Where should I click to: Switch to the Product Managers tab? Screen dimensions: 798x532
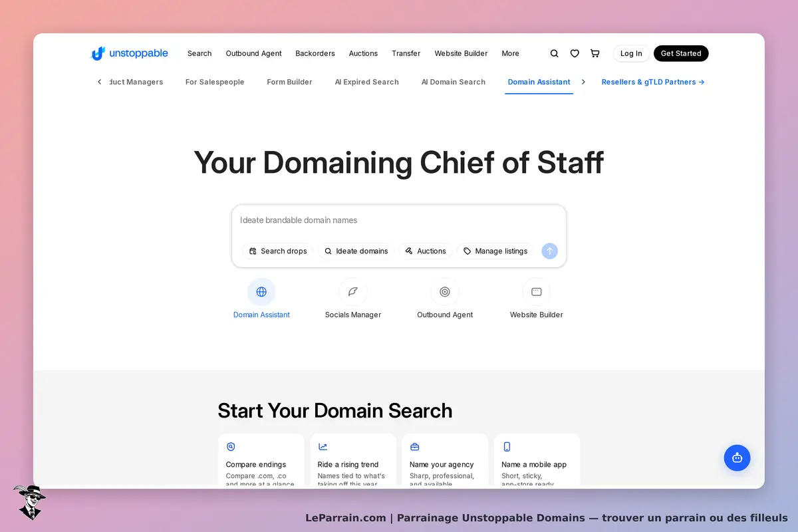tap(135, 82)
